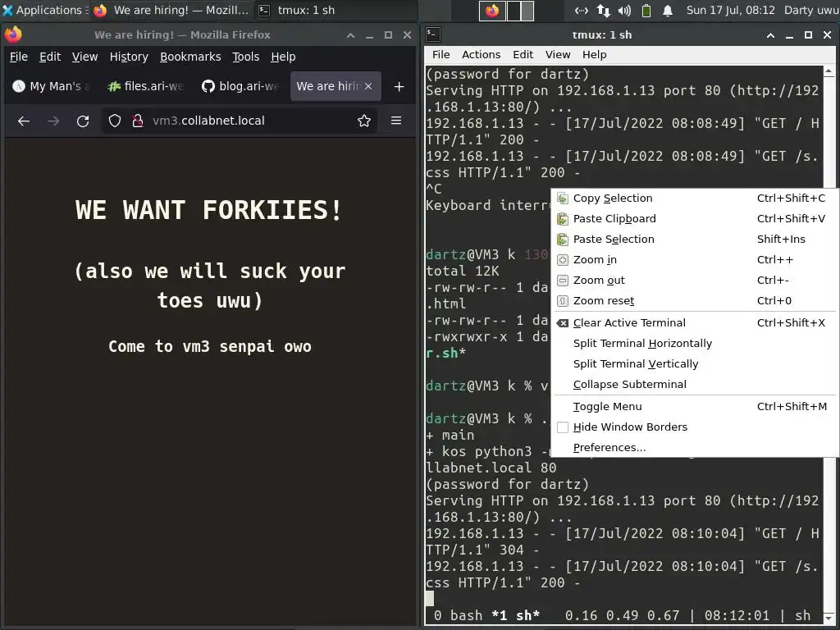The width and height of the screenshot is (840, 630).
Task: Open the volume speaker tray icon
Action: [624, 10]
